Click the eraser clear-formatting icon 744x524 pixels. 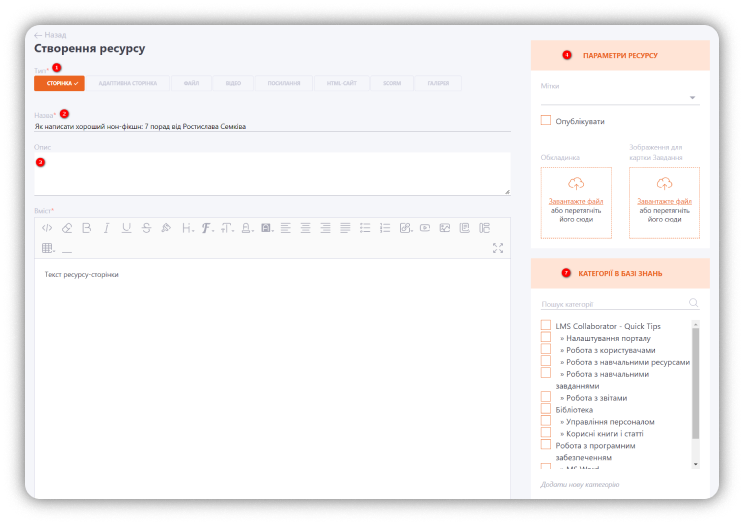[x=67, y=228]
